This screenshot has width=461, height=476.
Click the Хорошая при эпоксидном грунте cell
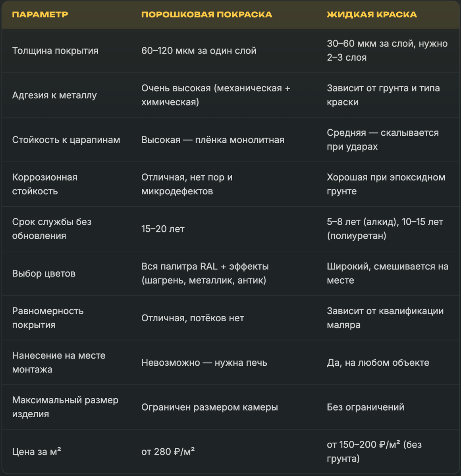386,184
